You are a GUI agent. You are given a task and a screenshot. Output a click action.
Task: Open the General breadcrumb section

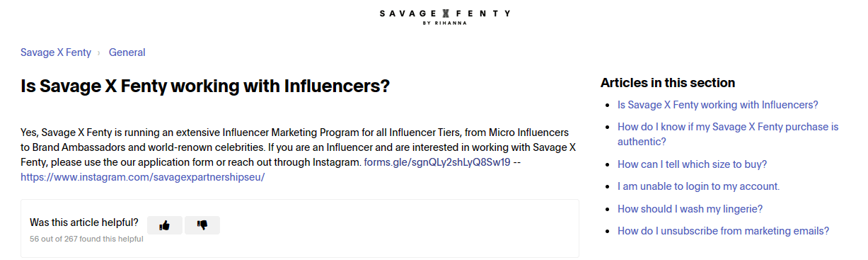pyautogui.click(x=127, y=52)
